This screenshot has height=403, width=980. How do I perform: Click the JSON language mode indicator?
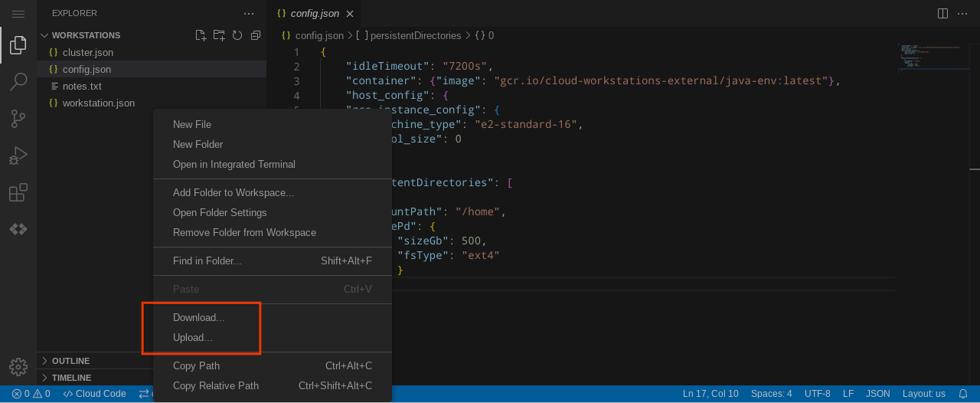[x=877, y=394]
